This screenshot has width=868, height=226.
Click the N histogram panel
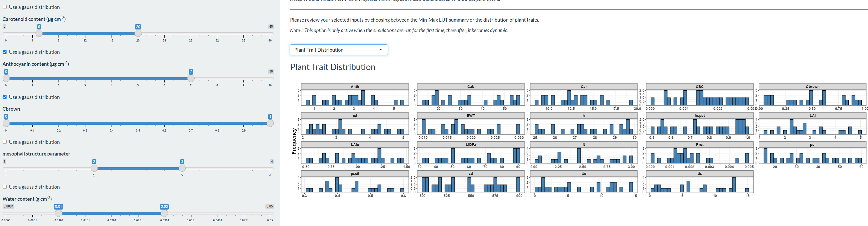584,156
